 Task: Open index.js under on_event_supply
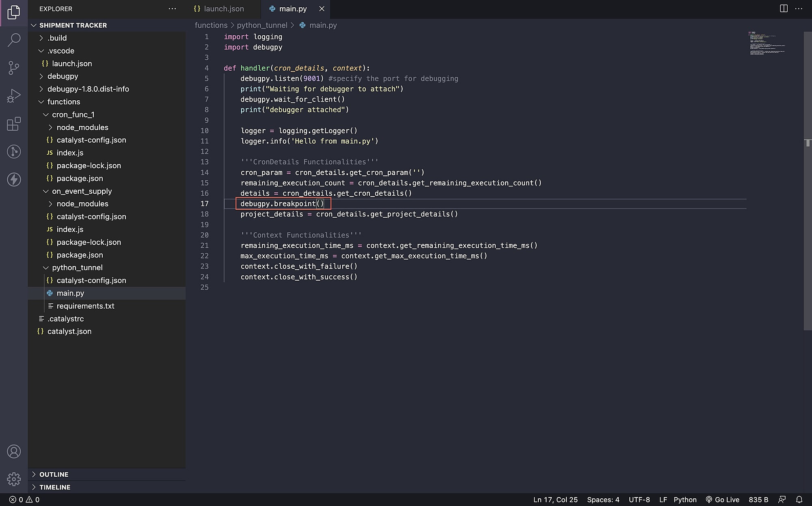click(x=107, y=229)
